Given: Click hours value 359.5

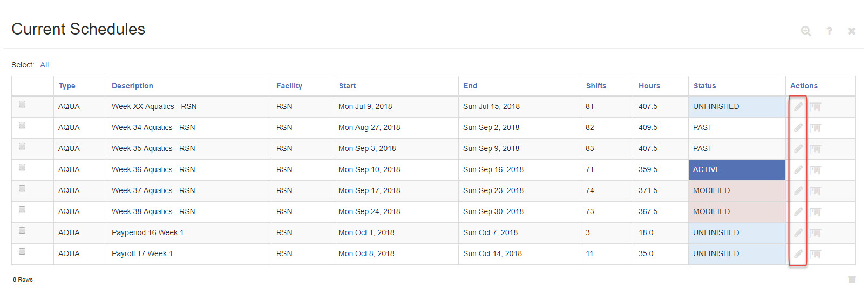Looking at the screenshot, I should (x=648, y=169).
